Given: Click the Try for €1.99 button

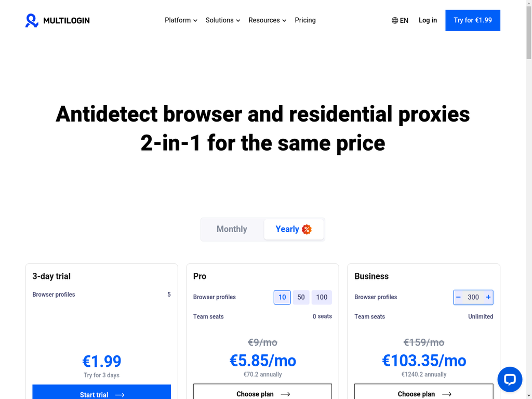Looking at the screenshot, I should (x=472, y=20).
